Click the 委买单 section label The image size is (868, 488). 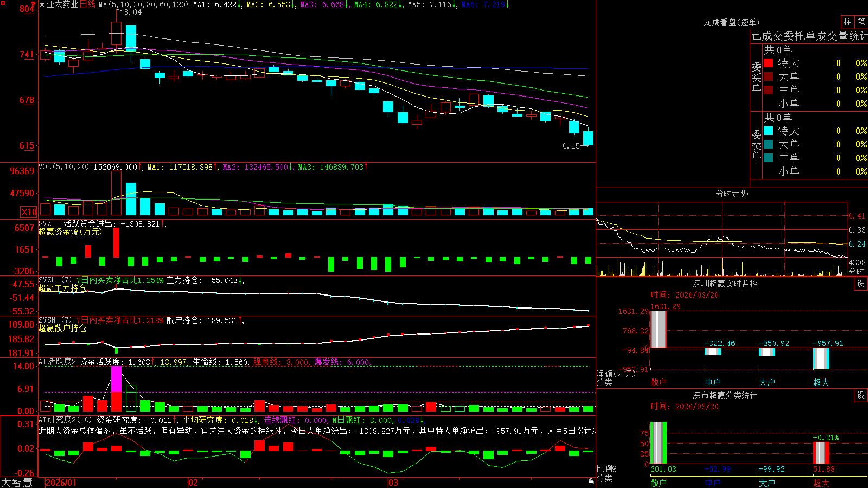[756, 77]
